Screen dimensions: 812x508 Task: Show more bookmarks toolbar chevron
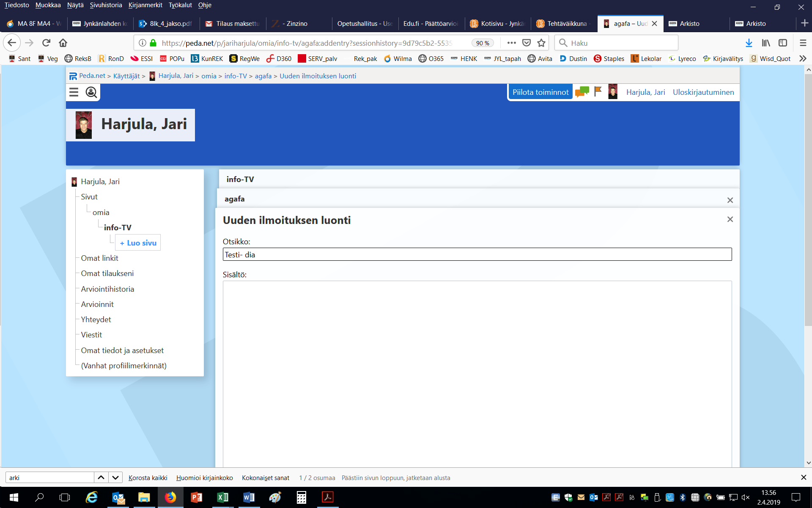803,58
